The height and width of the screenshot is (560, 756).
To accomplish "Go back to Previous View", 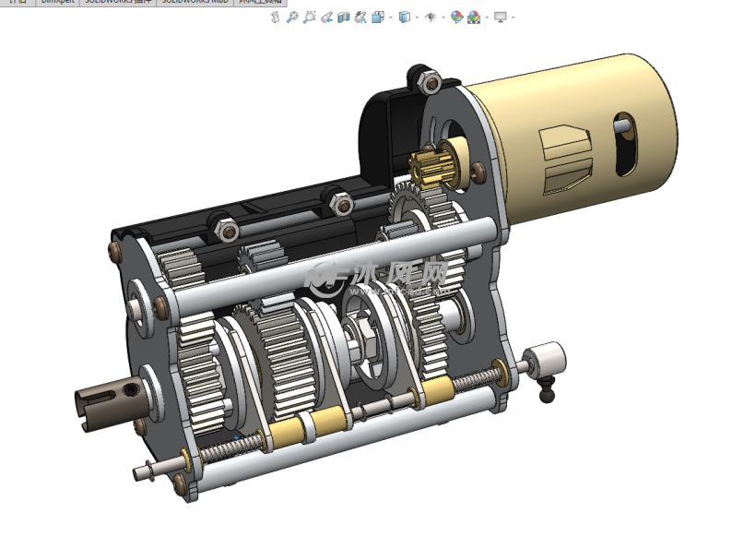I will 326,18.
